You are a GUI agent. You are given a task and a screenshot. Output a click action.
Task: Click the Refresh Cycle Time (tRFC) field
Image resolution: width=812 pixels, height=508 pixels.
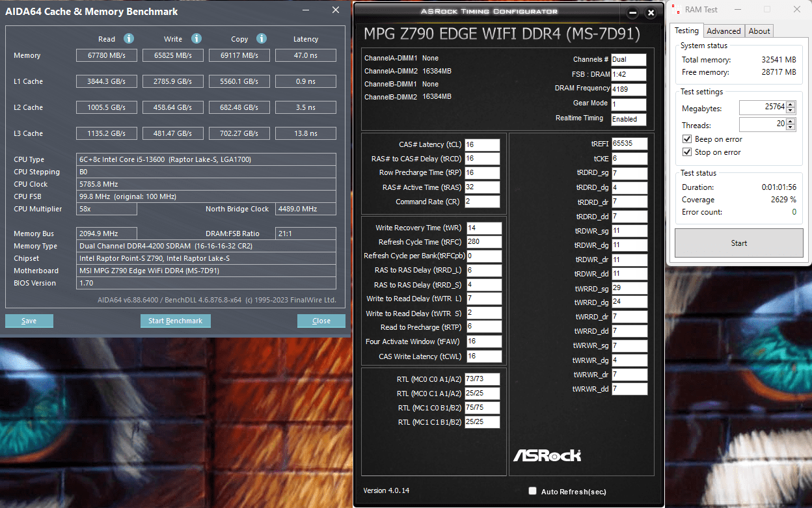tap(484, 242)
